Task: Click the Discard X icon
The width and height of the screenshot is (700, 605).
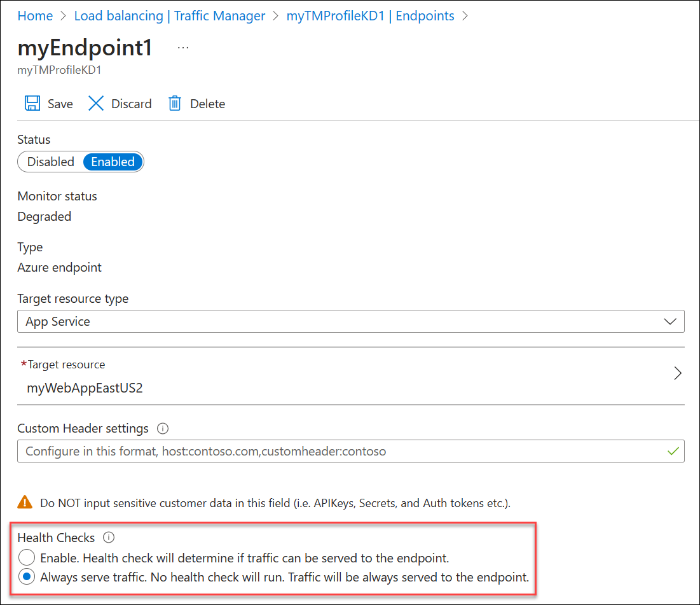Action: [x=96, y=103]
